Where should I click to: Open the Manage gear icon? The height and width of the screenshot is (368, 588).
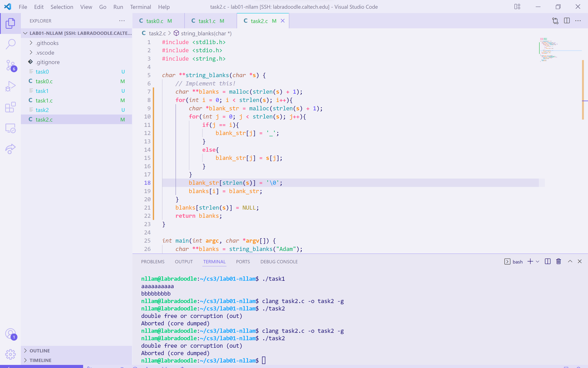tap(11, 354)
